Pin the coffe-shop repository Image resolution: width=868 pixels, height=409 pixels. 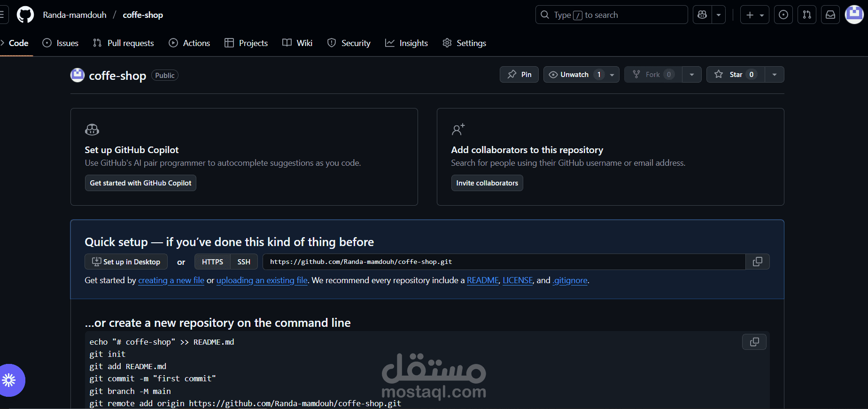519,75
